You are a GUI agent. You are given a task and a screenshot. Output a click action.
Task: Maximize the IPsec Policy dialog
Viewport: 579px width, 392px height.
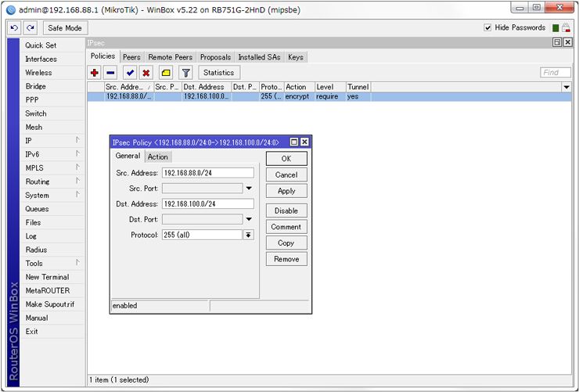pos(294,142)
